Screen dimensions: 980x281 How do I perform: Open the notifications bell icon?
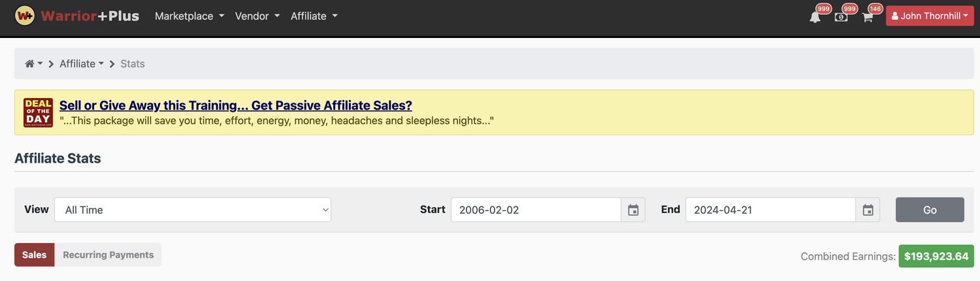[815, 17]
